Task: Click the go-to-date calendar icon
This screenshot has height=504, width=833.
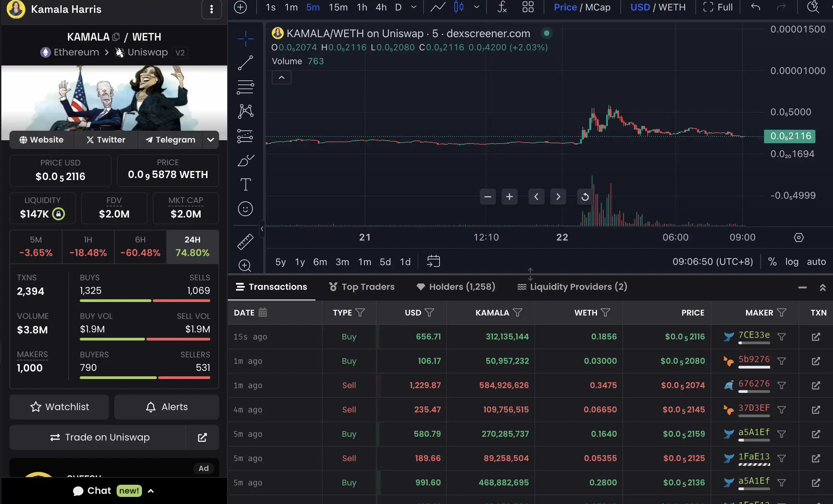Action: pos(433,261)
